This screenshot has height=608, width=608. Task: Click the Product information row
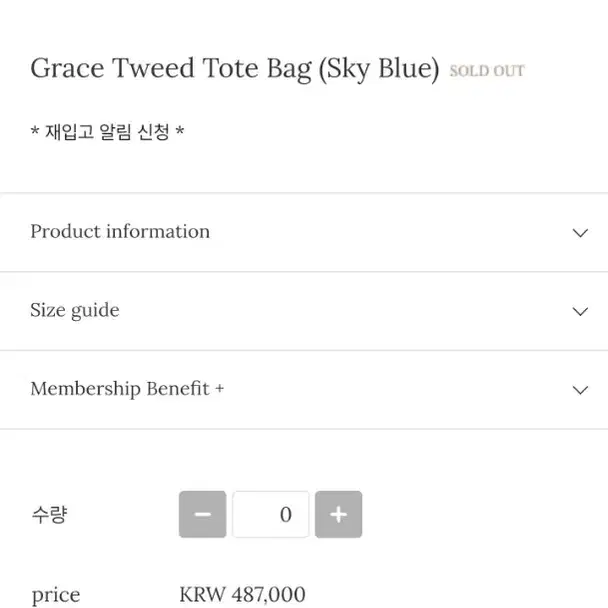304,232
